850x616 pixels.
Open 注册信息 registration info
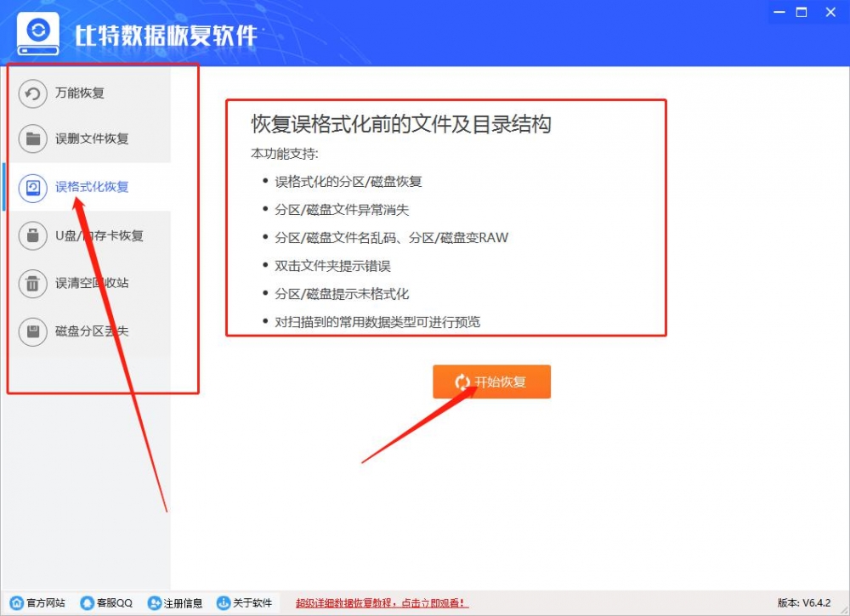175,602
